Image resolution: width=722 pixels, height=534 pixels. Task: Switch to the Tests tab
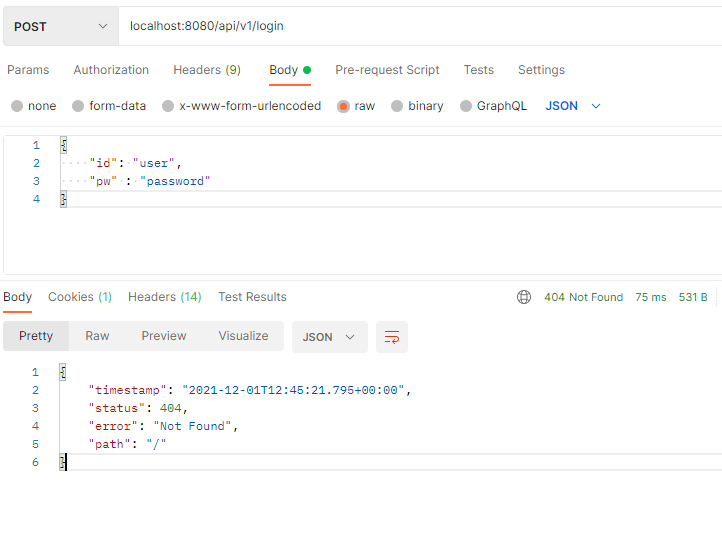point(478,70)
